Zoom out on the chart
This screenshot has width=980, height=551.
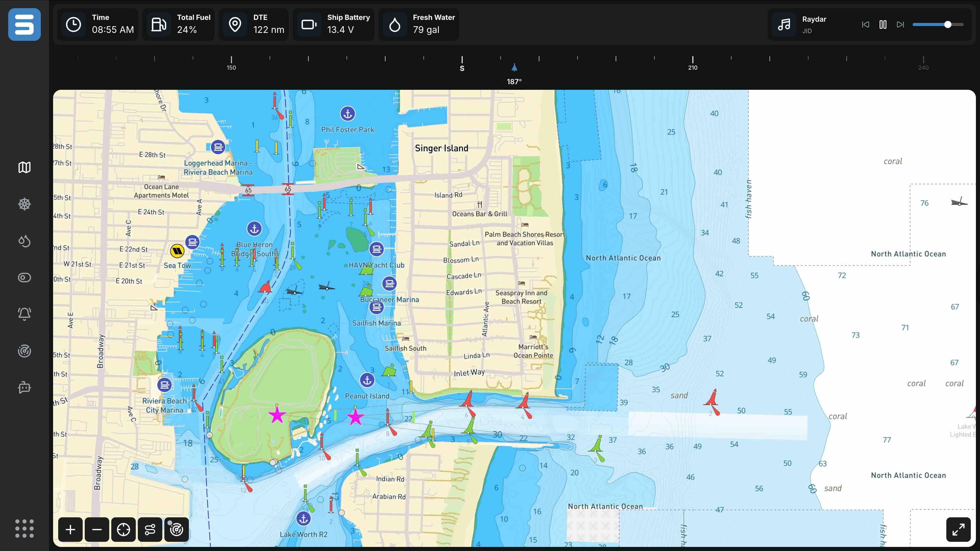(97, 529)
